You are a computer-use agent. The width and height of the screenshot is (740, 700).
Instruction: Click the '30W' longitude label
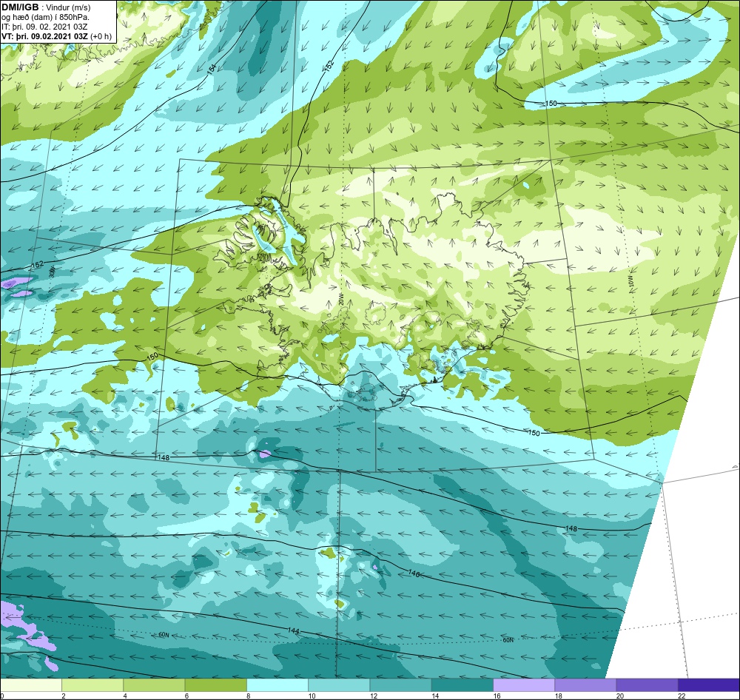point(52,272)
